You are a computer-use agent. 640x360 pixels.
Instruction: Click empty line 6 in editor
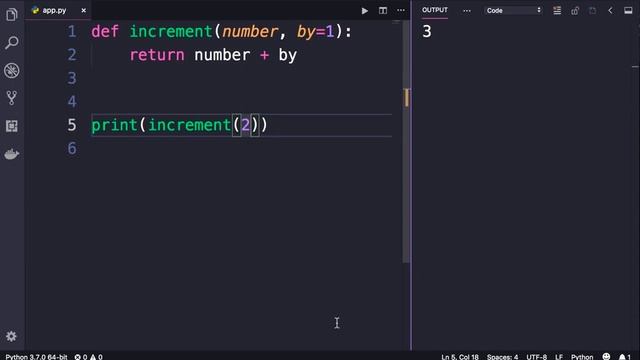[x=241, y=148]
